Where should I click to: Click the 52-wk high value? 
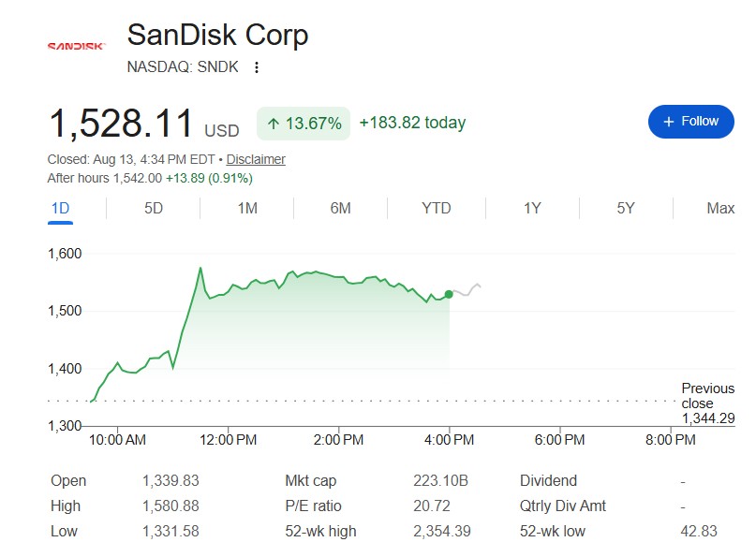coord(441,531)
